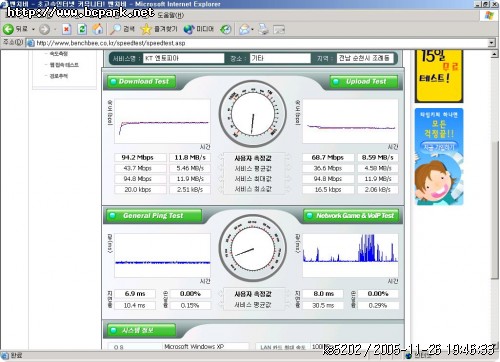This screenshot has height=362, width=500.
Task: Go to the home page via house icon
Action: pos(98,29)
